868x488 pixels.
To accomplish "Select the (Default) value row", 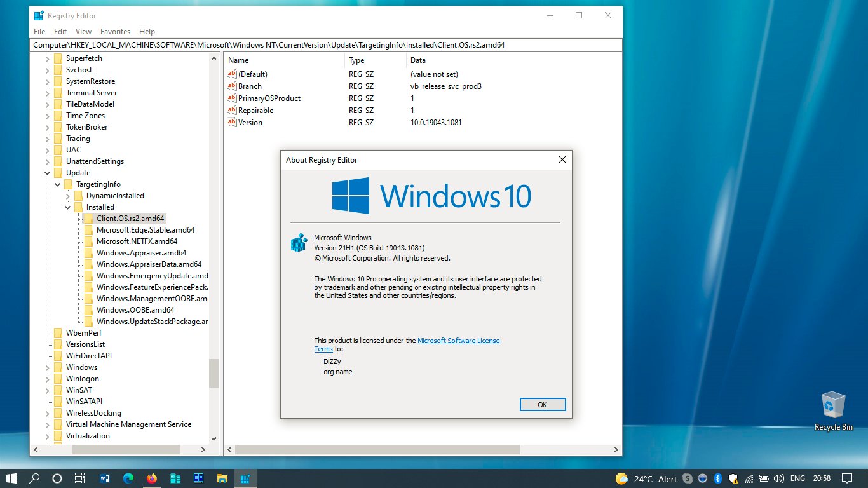I will [253, 74].
